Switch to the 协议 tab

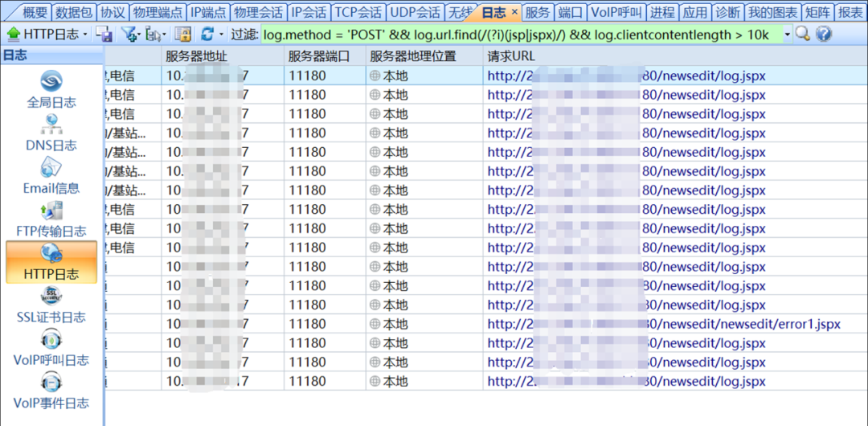coord(113,12)
